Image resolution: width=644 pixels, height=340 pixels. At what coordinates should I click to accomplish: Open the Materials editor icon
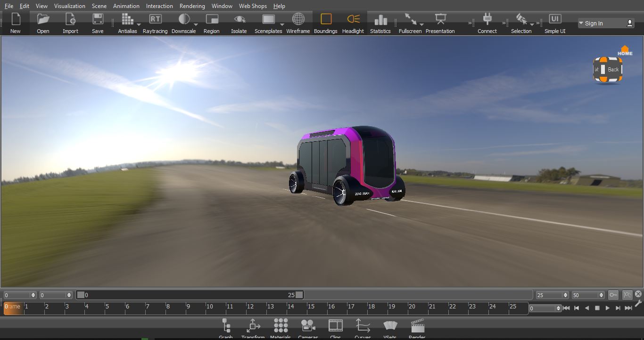281,325
